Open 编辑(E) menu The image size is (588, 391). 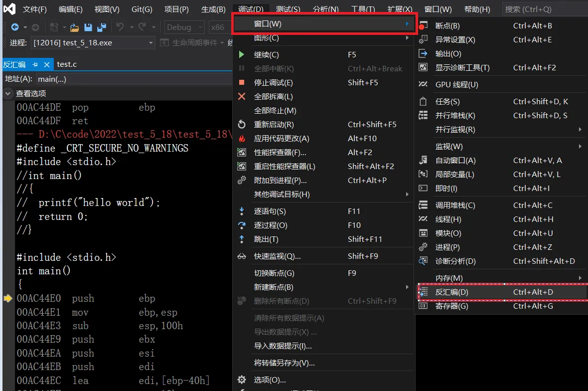coord(70,9)
